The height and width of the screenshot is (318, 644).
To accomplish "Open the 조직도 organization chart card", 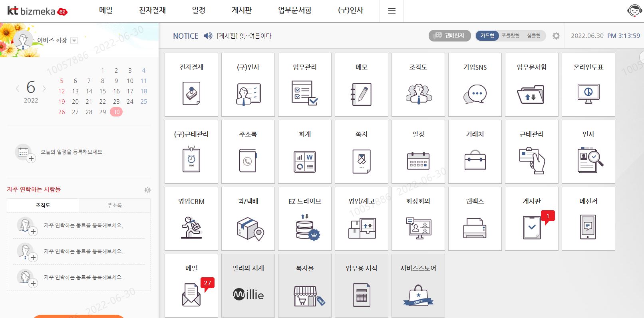I will (418, 93).
